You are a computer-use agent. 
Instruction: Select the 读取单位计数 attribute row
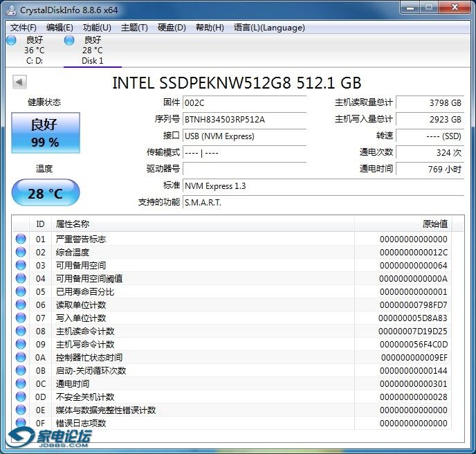click(x=232, y=305)
